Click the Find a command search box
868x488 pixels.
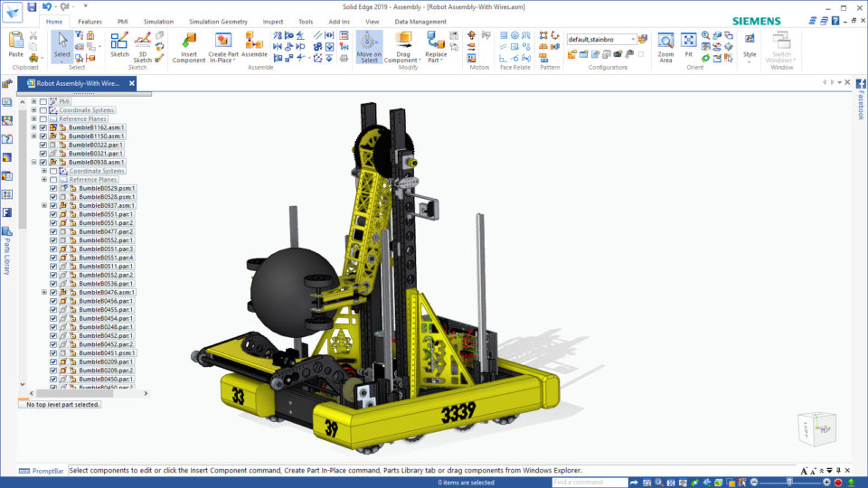click(589, 483)
